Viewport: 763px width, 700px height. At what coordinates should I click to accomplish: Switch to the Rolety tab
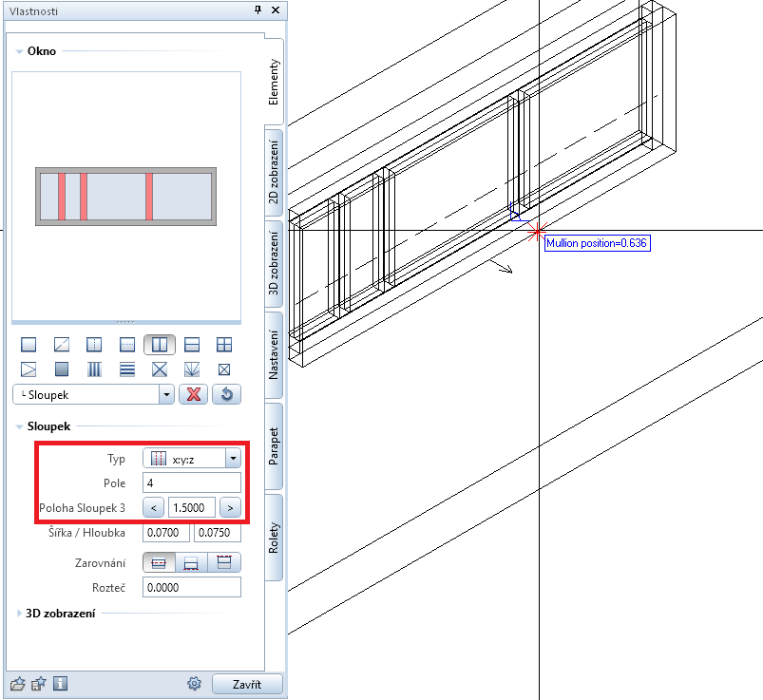[274, 538]
